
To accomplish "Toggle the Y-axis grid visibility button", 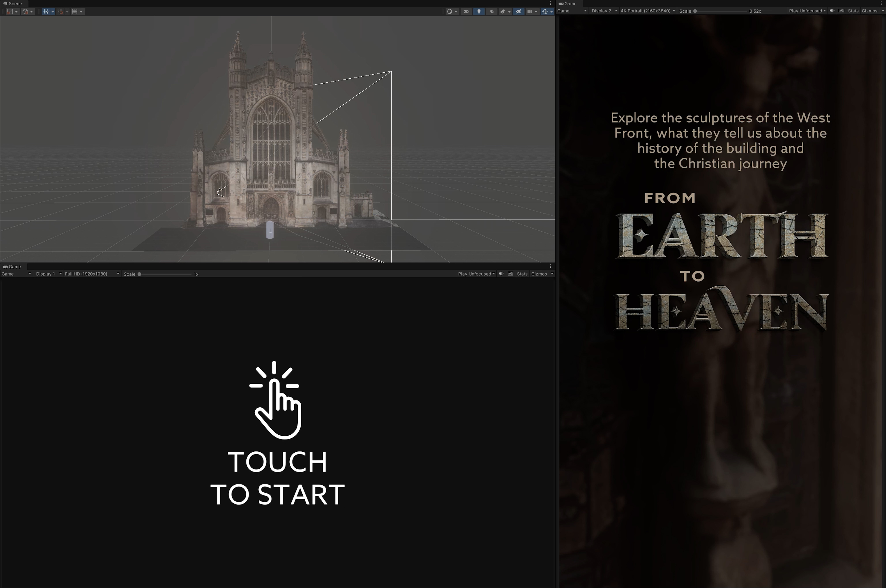I will pyautogui.click(x=46, y=12).
